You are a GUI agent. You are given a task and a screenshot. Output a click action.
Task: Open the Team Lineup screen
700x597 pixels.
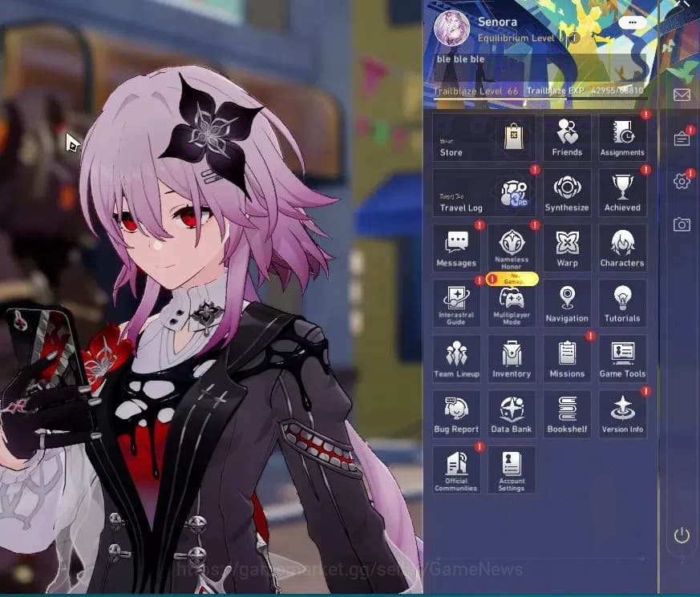click(x=456, y=359)
